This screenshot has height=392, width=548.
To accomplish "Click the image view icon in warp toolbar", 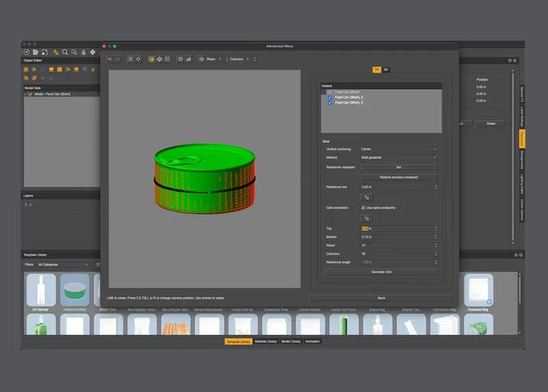I will pos(167,59).
